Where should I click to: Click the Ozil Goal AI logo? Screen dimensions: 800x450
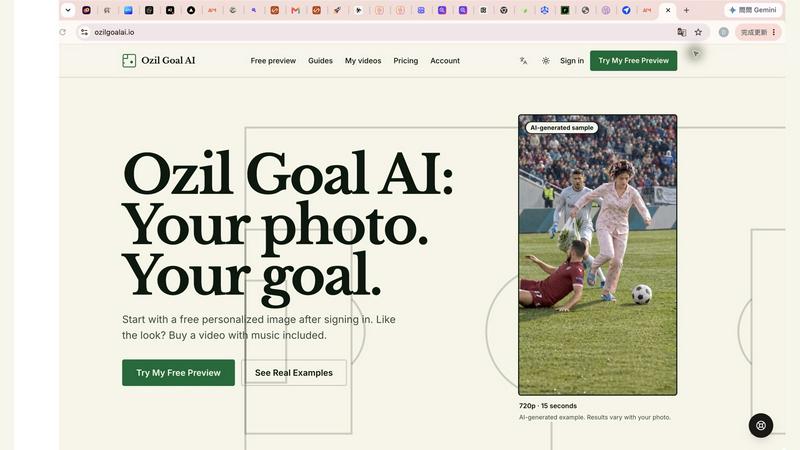click(159, 60)
